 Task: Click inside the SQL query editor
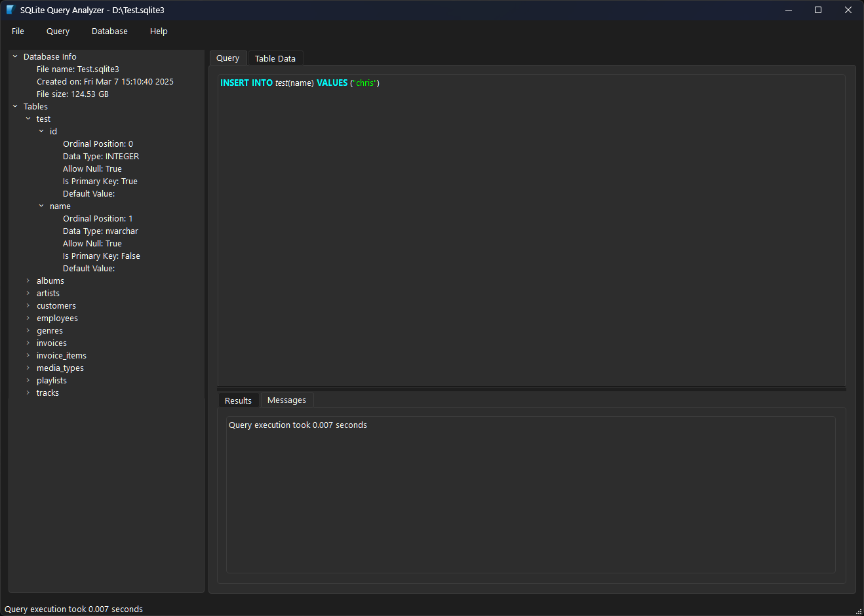531,231
